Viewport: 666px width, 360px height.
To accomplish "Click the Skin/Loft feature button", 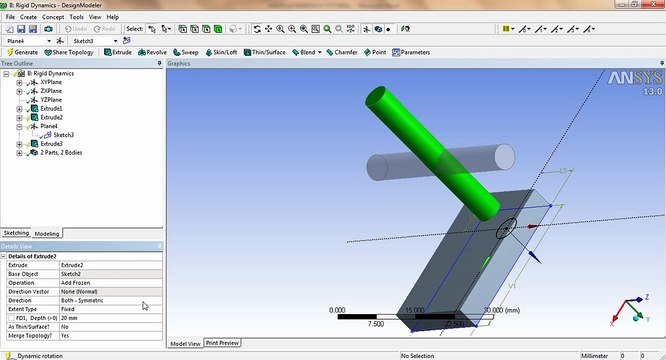I will [221, 52].
